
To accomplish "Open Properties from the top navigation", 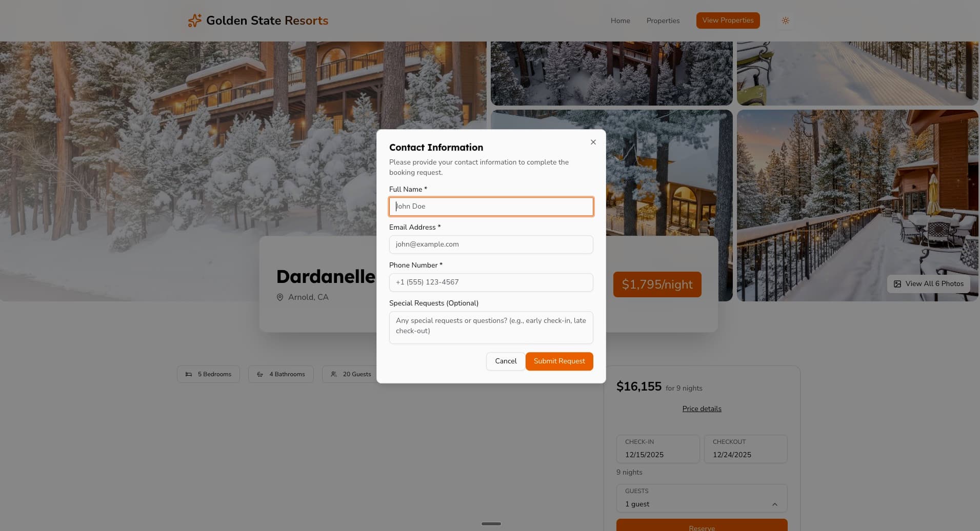I will (663, 21).
